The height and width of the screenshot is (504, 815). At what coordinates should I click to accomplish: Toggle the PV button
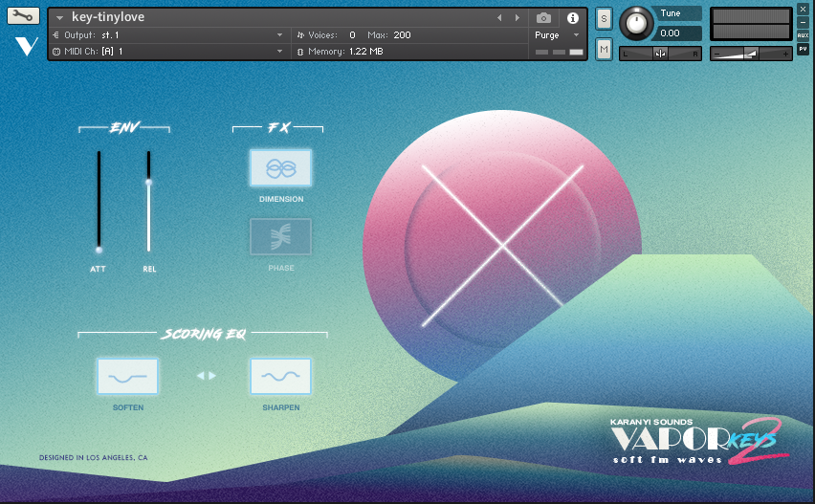[x=803, y=49]
